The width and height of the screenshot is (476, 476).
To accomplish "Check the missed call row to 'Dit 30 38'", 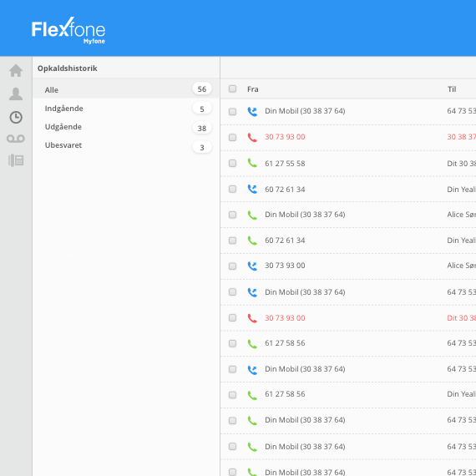I will [x=232, y=318].
